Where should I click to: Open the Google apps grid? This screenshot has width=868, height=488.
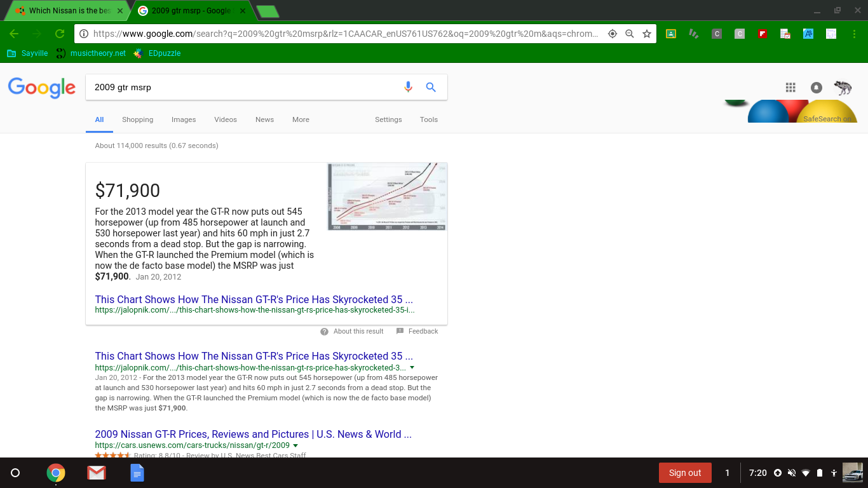(790, 88)
